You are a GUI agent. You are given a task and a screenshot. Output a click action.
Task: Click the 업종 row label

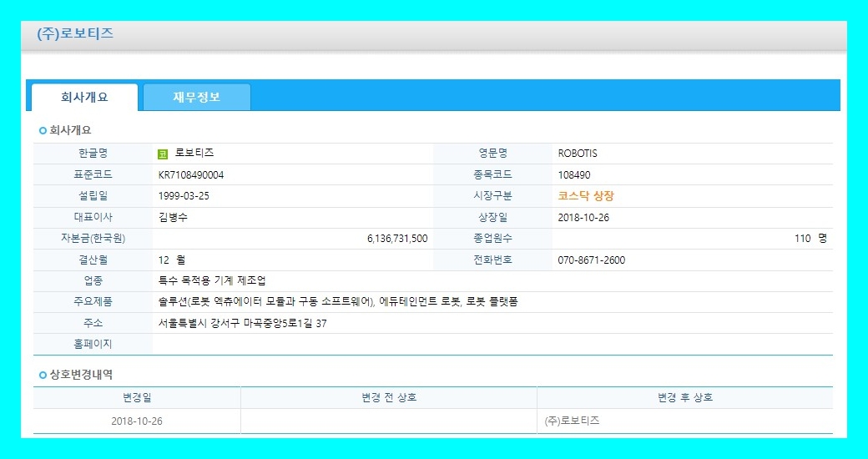pyautogui.click(x=93, y=280)
